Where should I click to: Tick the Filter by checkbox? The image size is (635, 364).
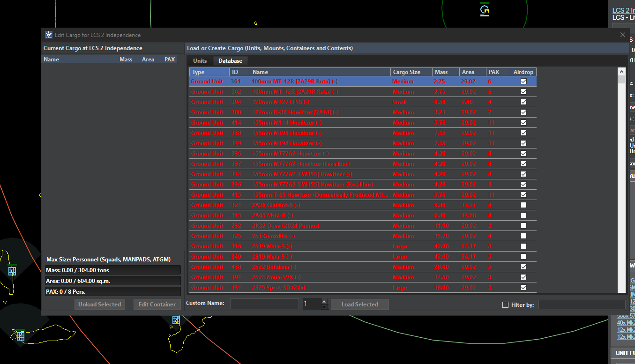[x=505, y=305]
